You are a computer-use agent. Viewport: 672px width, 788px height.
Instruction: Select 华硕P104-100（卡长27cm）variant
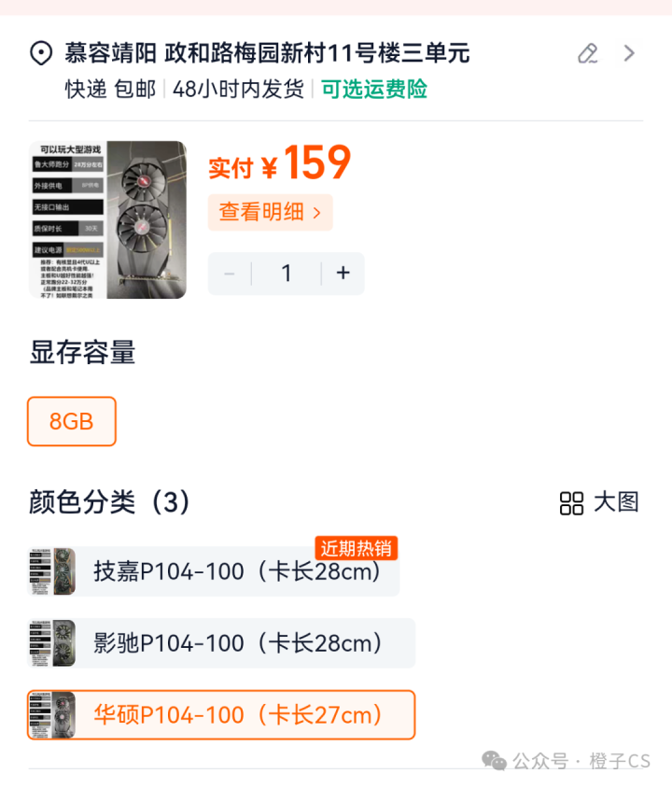(221, 715)
